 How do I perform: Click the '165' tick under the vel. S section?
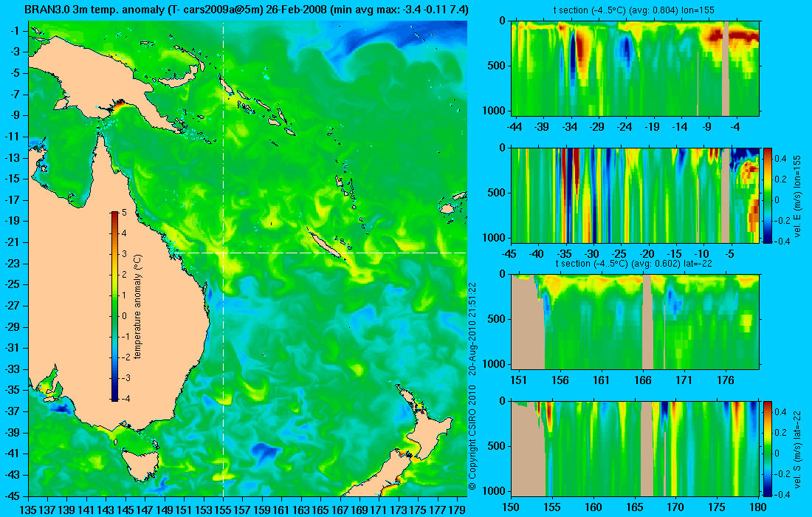634,507
